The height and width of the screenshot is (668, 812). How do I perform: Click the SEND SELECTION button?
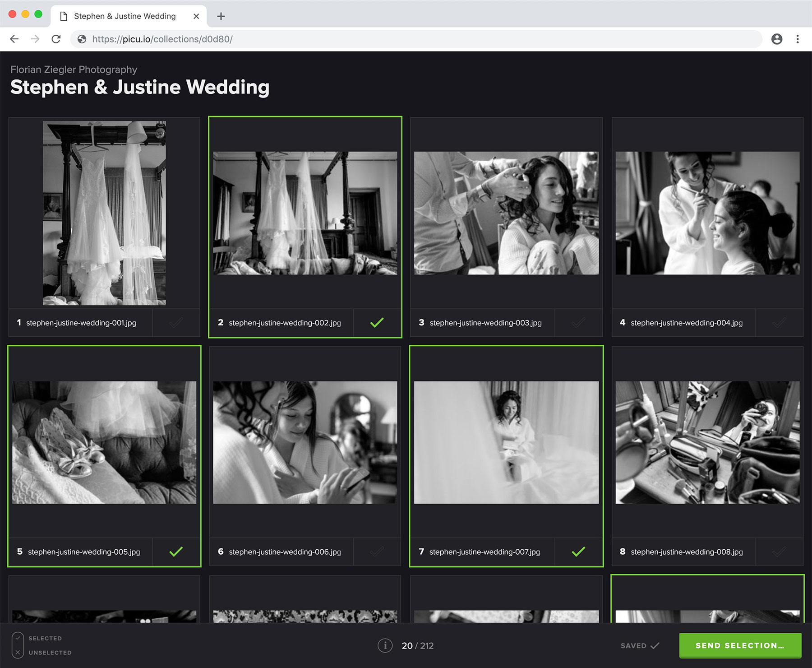click(740, 645)
